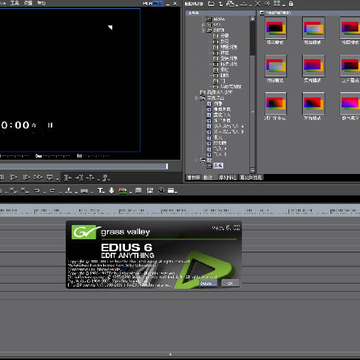Screen dimensions: 360x360
Task: Select the Title (T) creation tool
Action: [x=100, y=191]
